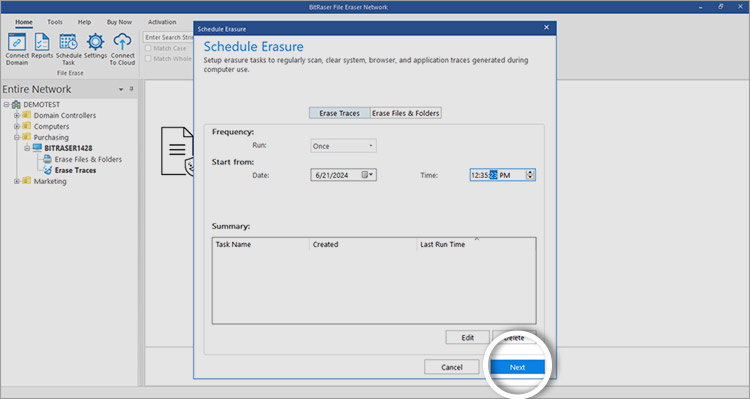Expand the Domain Controllers node
The width and height of the screenshot is (750, 399).
[x=17, y=115]
